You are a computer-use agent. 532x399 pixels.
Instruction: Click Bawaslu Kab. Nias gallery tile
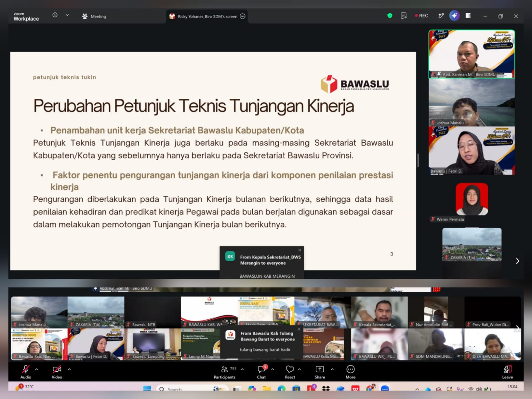[39, 344]
